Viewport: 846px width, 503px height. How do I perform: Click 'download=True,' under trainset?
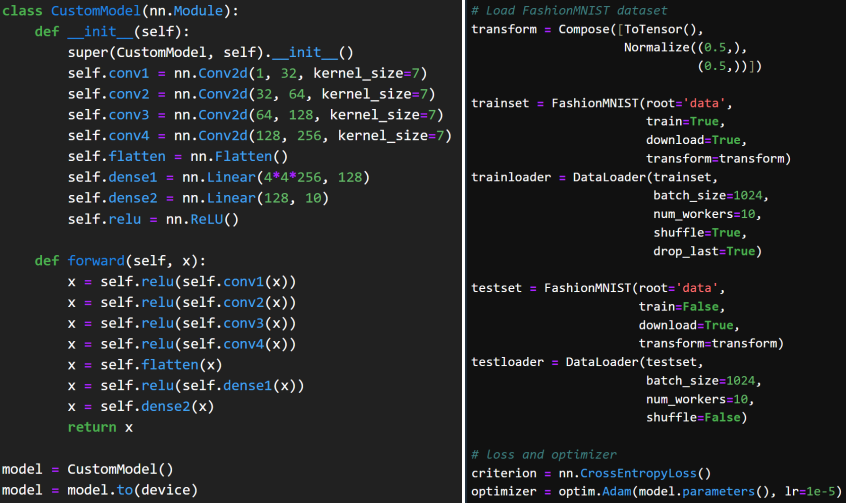coord(697,140)
